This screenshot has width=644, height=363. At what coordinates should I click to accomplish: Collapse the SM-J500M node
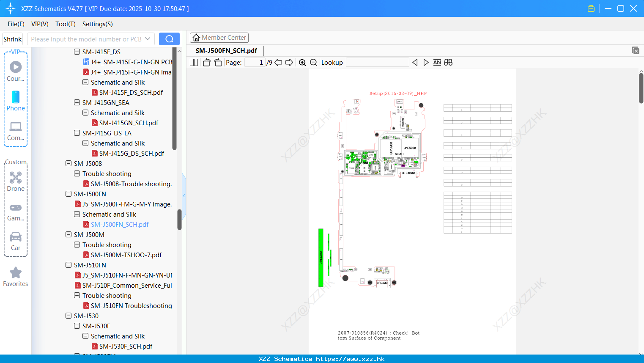(x=69, y=234)
